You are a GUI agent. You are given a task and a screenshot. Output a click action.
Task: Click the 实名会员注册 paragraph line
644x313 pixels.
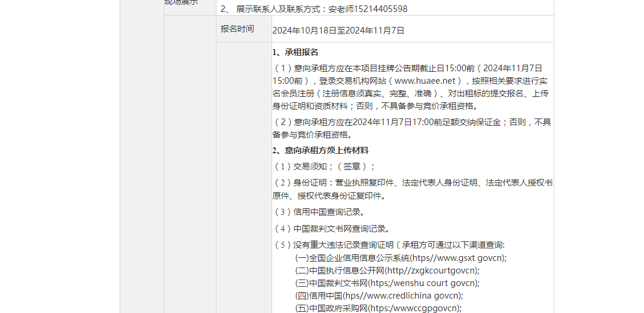click(410, 93)
